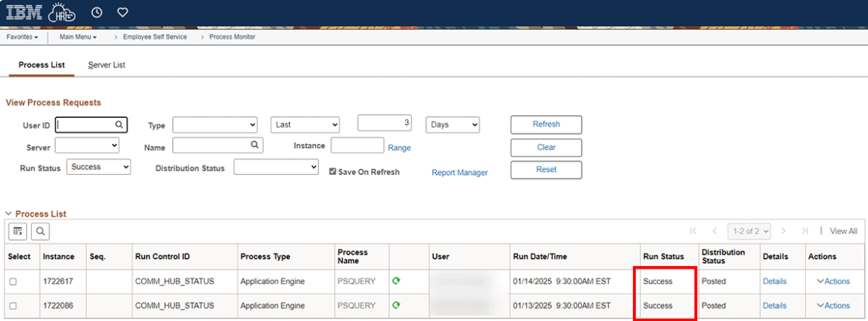Click User ID lookup magnifier icon
This screenshot has width=868, height=321.
click(119, 125)
